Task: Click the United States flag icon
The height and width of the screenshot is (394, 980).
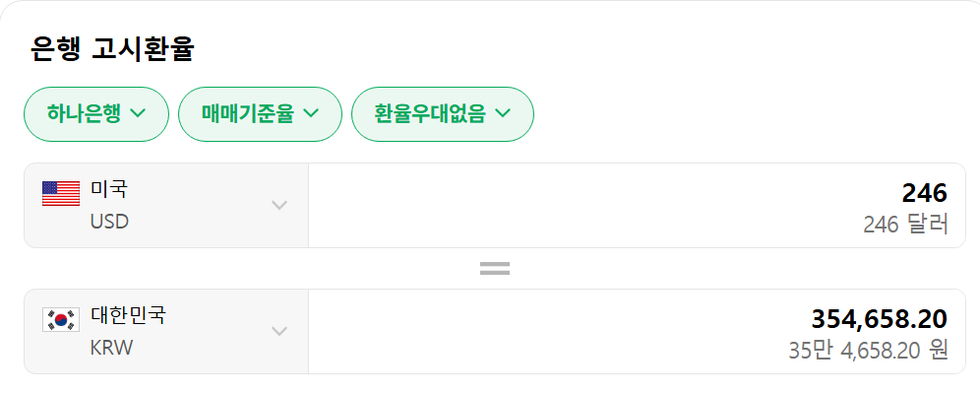Action: tap(61, 193)
